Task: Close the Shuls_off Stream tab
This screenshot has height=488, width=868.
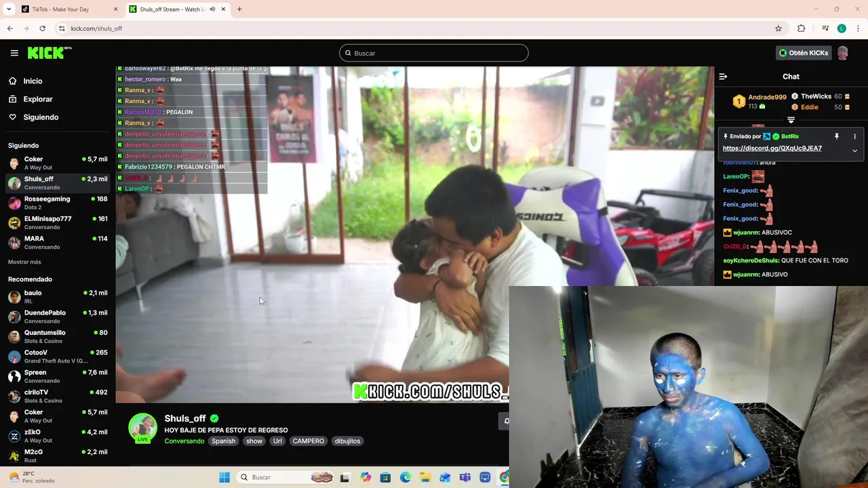Action: pos(223,9)
